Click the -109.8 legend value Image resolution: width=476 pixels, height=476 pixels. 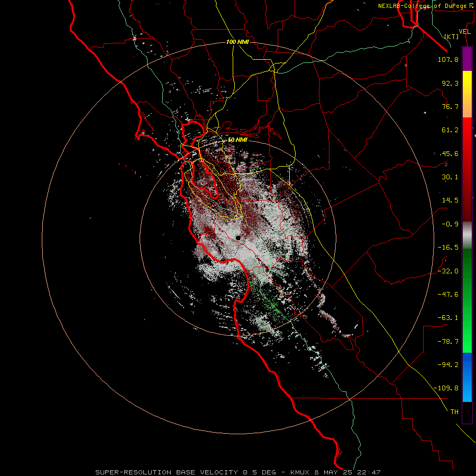tap(446, 388)
